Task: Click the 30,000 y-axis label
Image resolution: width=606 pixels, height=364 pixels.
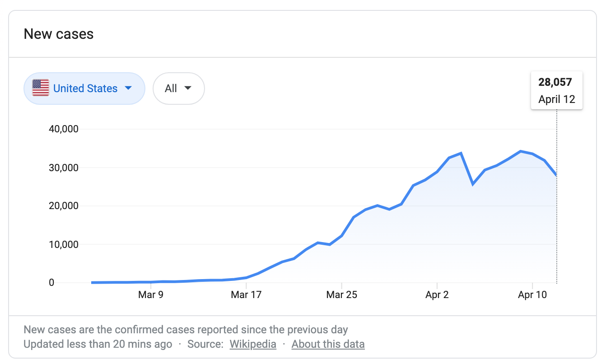Action: tap(63, 168)
